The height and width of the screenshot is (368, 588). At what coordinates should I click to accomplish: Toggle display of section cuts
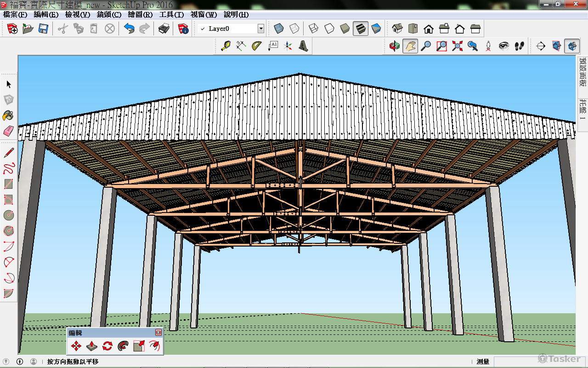click(x=571, y=46)
